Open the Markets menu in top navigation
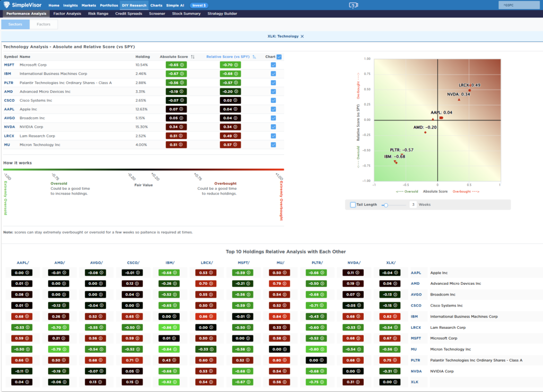This screenshot has height=392, width=543. pos(89,5)
